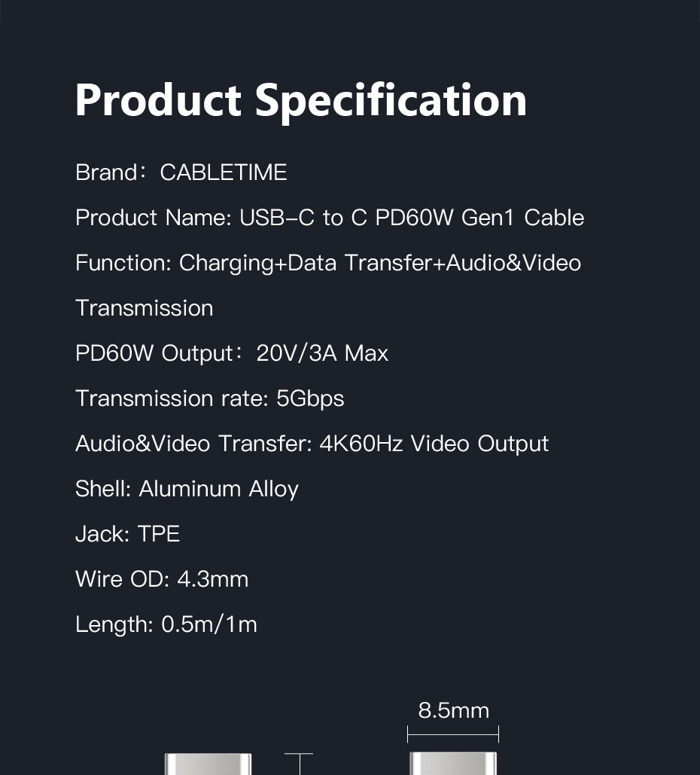Click the Wire OD: 4.3mm text
The image size is (700, 775).
pos(162,578)
